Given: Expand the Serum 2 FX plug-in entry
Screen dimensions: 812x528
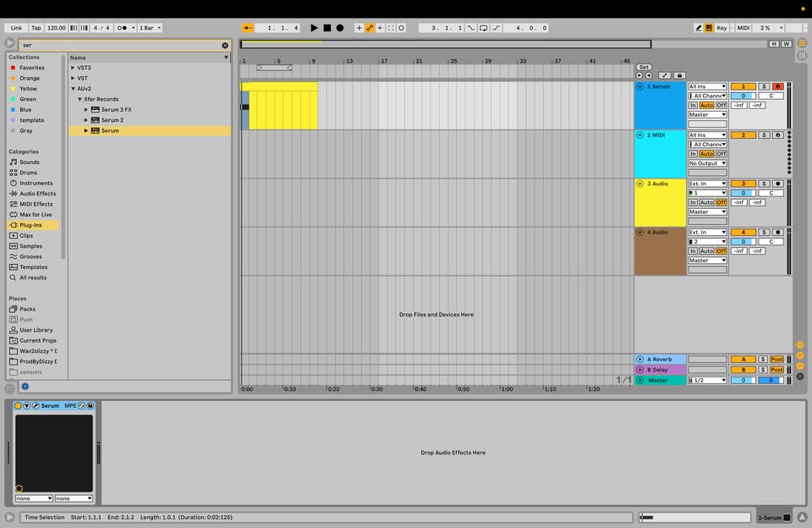Looking at the screenshot, I should coord(86,110).
